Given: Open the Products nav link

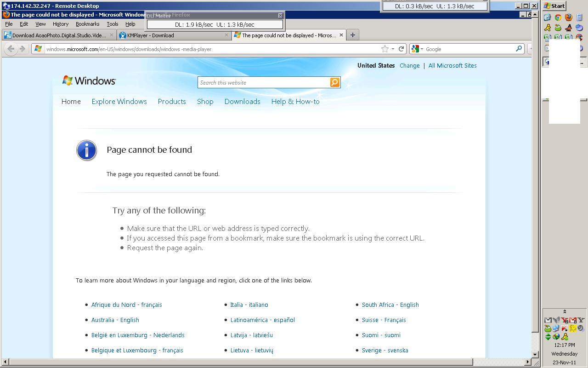Looking at the screenshot, I should 172,102.
